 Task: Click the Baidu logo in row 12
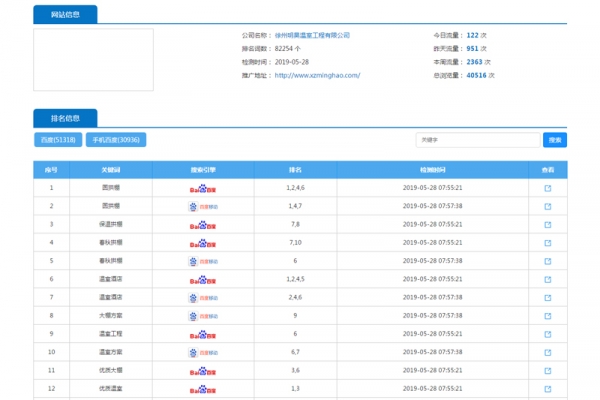pyautogui.click(x=203, y=389)
